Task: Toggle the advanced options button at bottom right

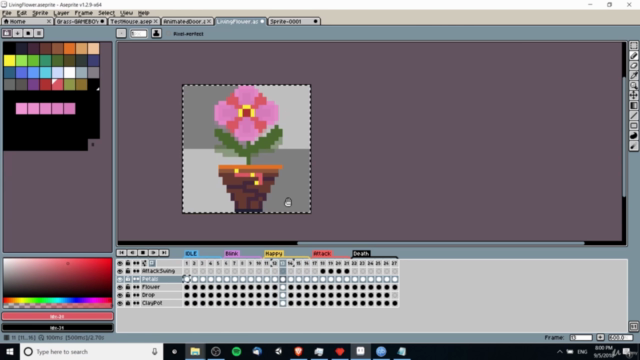Action: point(633,327)
